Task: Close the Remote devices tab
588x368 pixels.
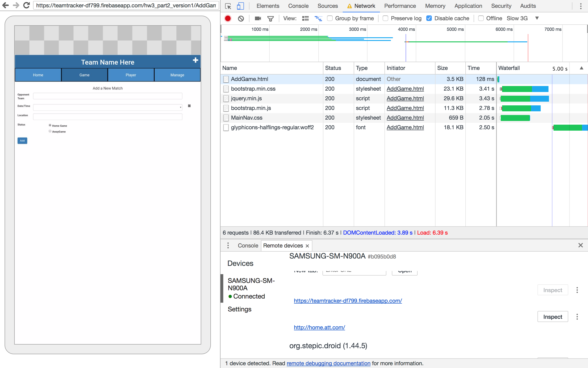Action: (x=307, y=246)
